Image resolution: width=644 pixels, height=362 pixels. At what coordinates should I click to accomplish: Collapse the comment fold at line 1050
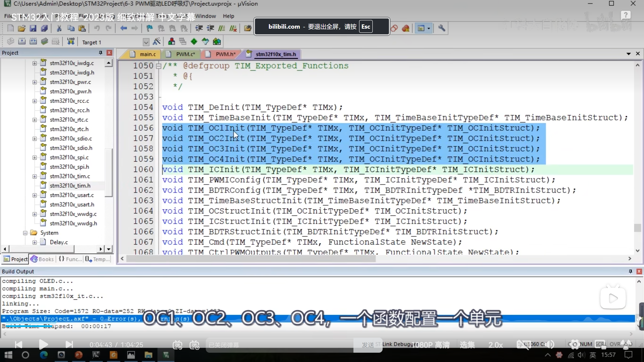[x=158, y=66]
